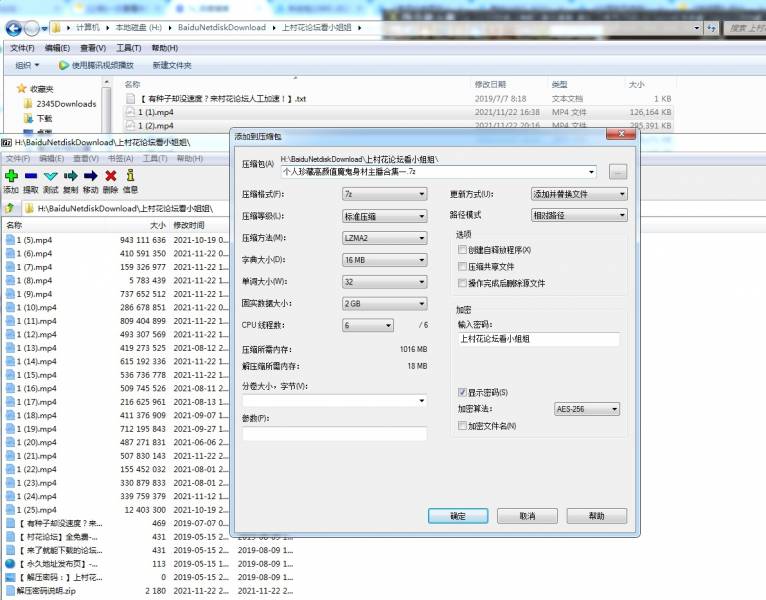Open the Tools (工具) menu in Explorer
Screen dimensions: 766x600
(128, 48)
